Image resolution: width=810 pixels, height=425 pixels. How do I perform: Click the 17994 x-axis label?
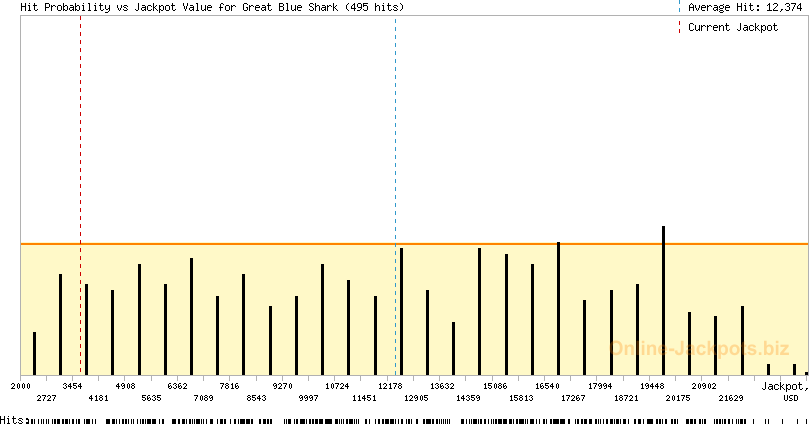600,385
